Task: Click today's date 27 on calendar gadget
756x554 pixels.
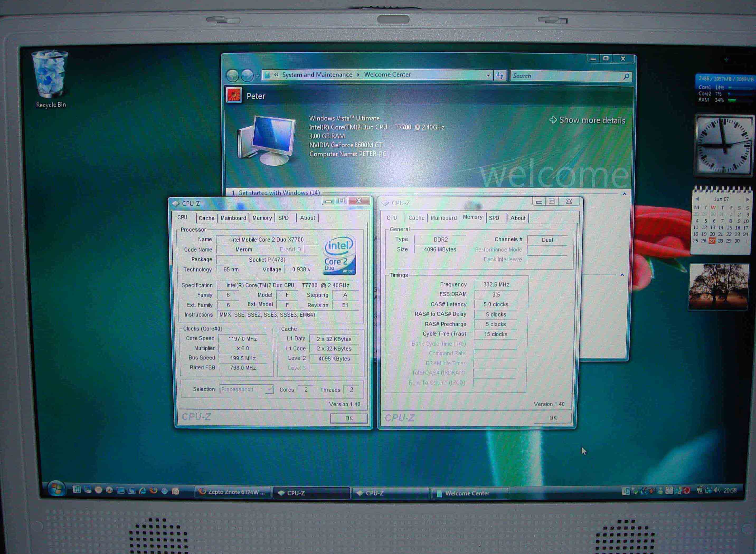Action: point(712,240)
